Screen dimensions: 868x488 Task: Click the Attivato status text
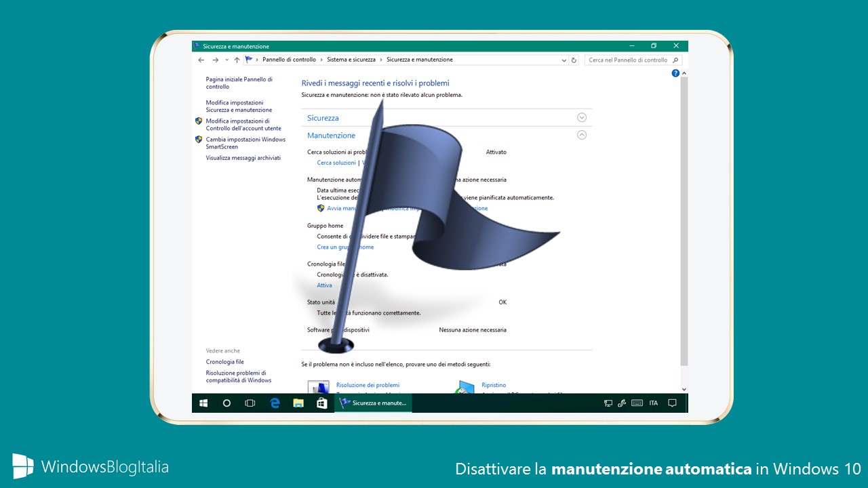pos(496,152)
